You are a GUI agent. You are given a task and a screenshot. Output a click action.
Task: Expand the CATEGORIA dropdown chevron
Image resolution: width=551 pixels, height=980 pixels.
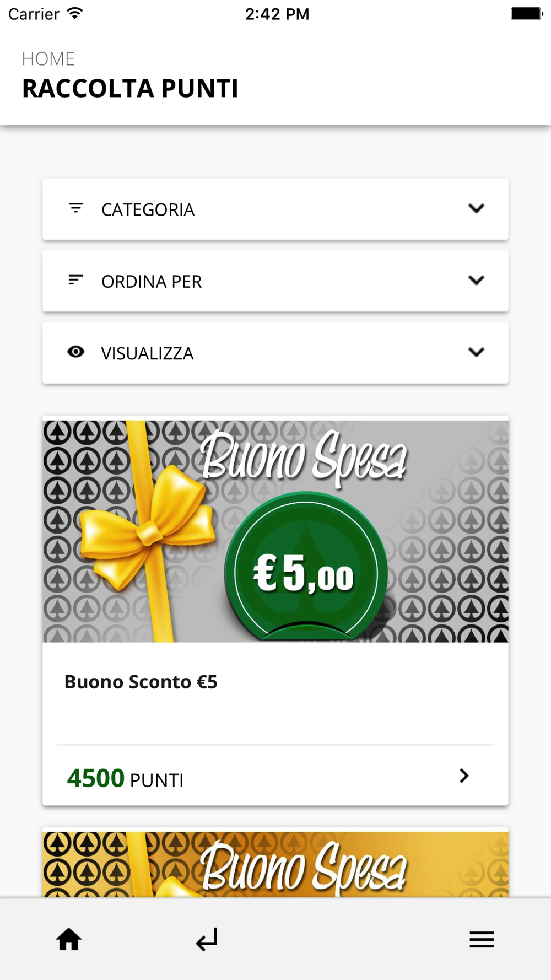coord(476,208)
